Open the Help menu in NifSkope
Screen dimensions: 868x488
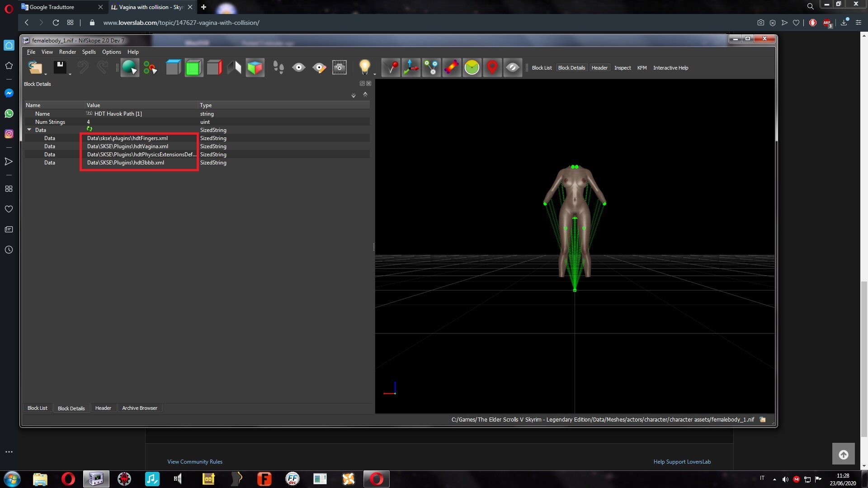[133, 52]
